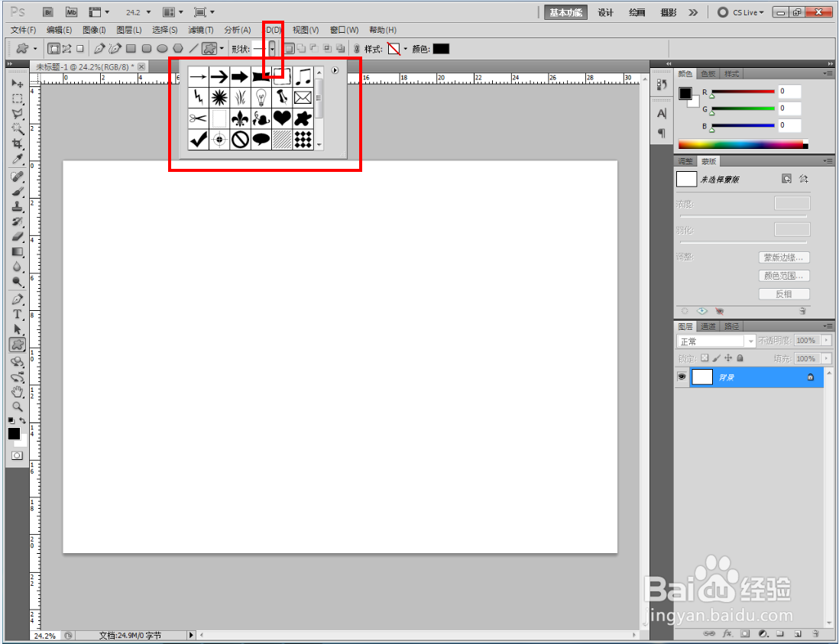The width and height of the screenshot is (839, 644).
Task: Switch to the 摄影 workspace
Action: 669,11
